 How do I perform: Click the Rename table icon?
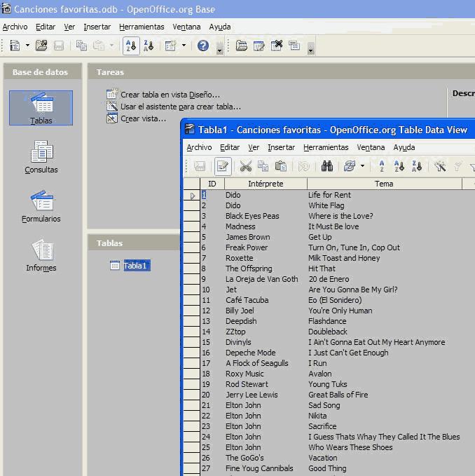point(294,46)
